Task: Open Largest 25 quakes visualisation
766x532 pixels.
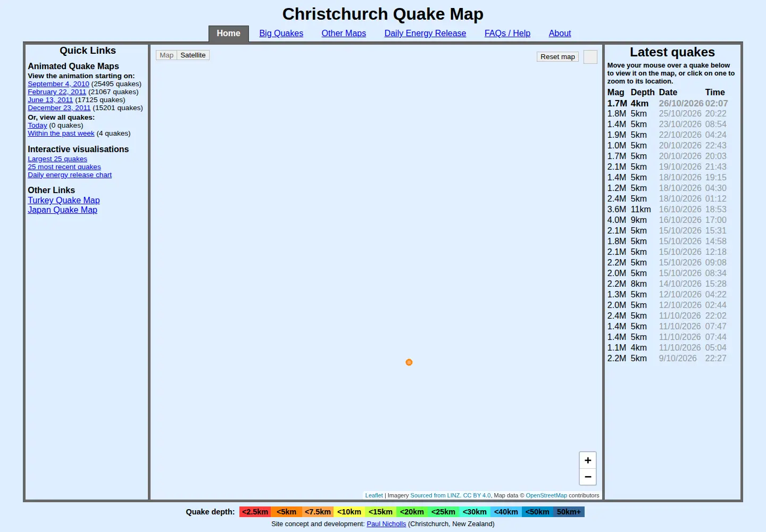Action: 57,159
